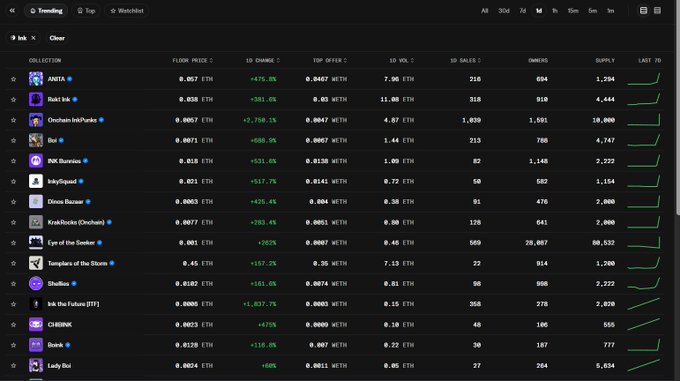Open the Lady Boi avatar icon

(x=36, y=365)
